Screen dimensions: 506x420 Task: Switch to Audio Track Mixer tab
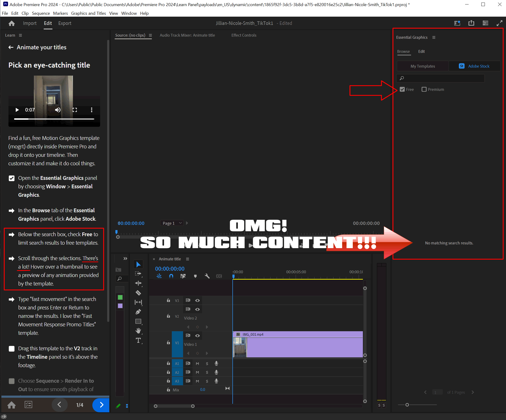(x=187, y=35)
